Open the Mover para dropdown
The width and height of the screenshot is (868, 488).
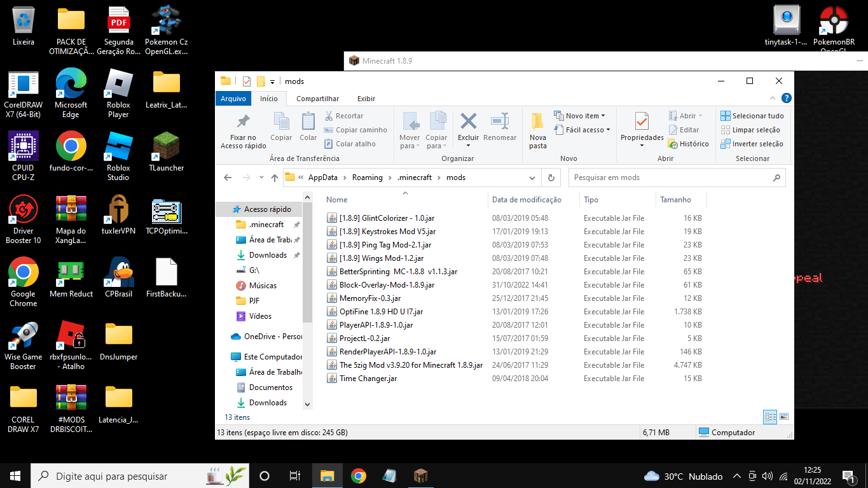pos(410,142)
